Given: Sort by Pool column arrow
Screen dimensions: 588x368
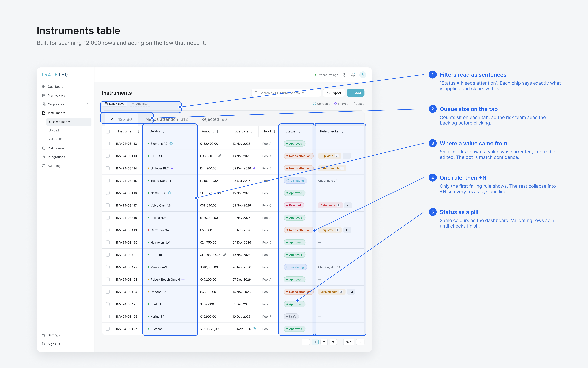Looking at the screenshot, I should coord(274,131).
